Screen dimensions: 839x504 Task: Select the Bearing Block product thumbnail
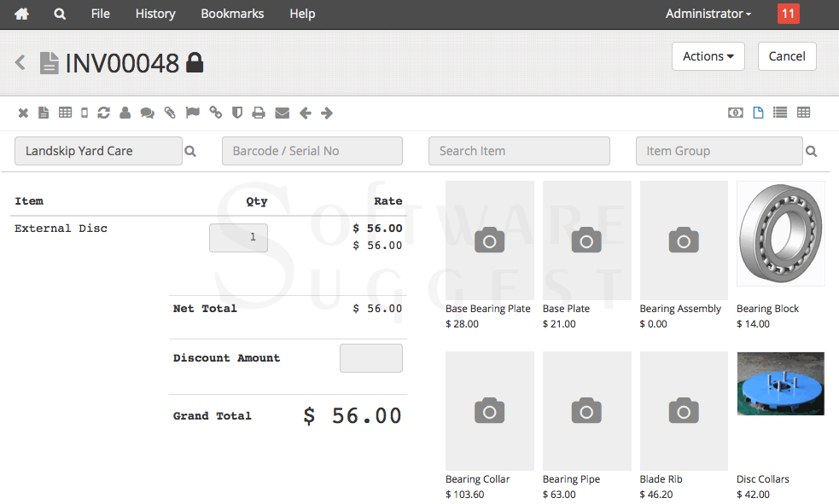tap(780, 233)
